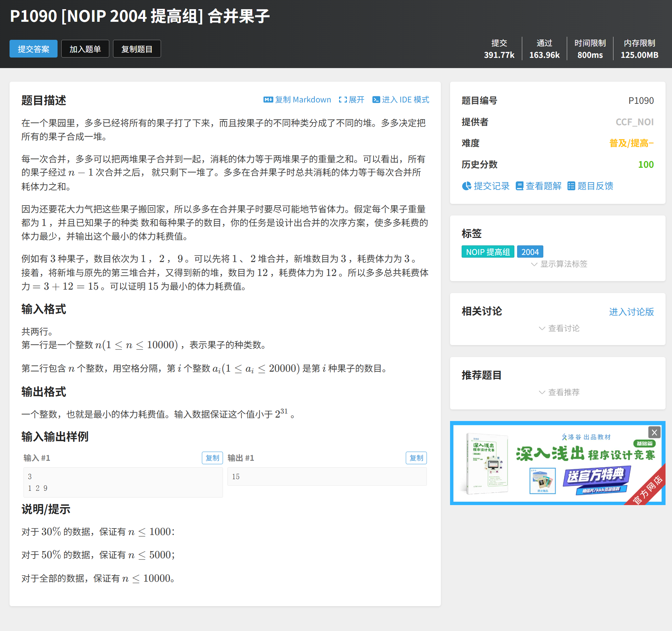Click the 复制题目 button
The width and height of the screenshot is (672, 631).
[x=137, y=49]
